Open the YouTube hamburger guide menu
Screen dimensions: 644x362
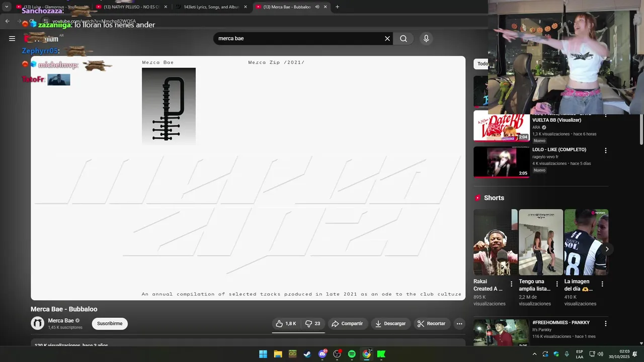[x=12, y=39]
